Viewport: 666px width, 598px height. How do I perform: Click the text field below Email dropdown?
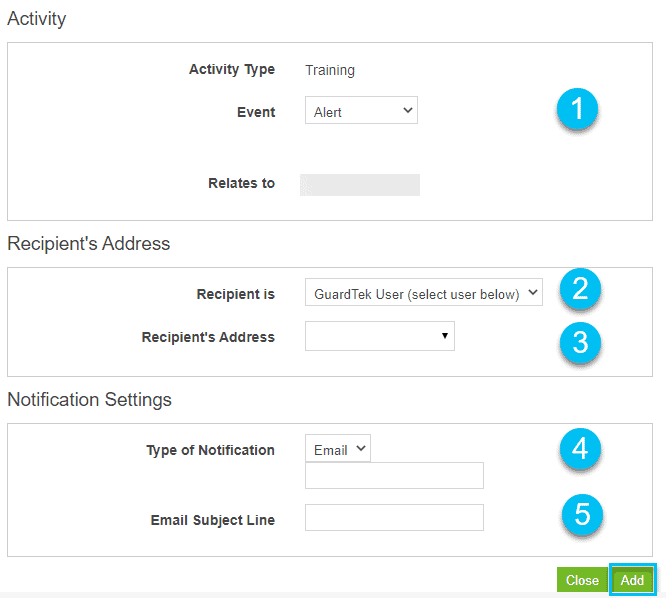(x=394, y=476)
